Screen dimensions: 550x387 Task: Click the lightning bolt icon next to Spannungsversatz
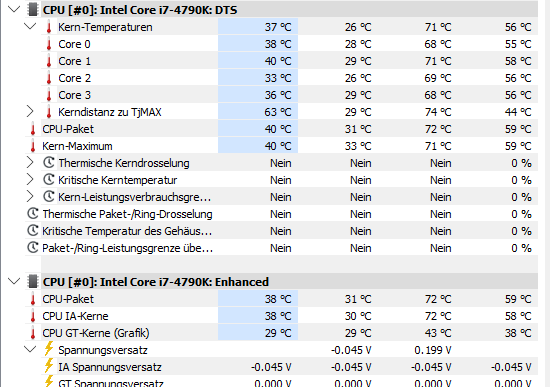pos(49,349)
